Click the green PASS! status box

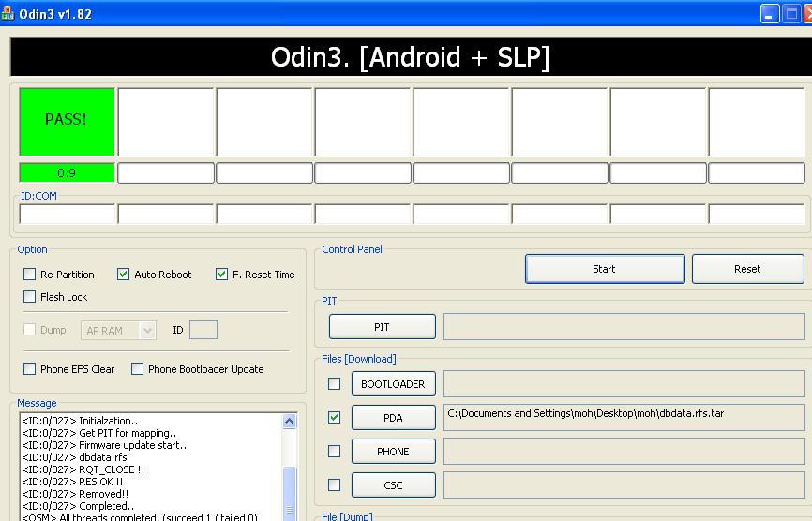(67, 122)
